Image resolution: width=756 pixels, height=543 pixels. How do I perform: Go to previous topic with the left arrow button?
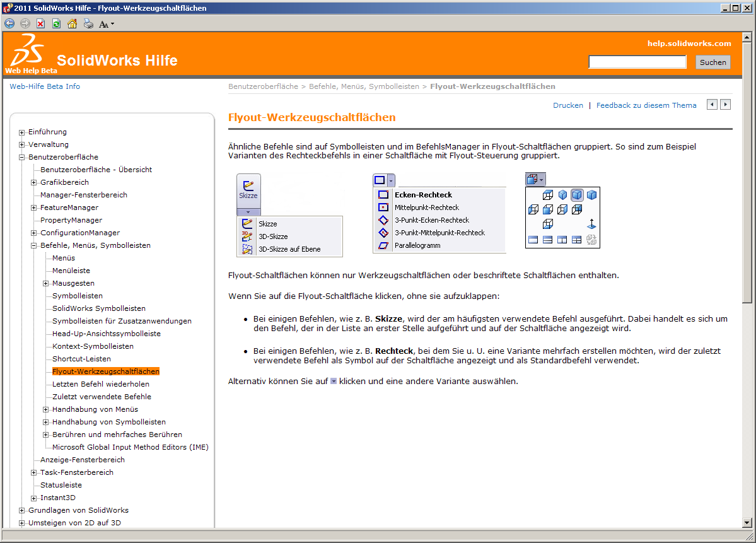pyautogui.click(x=712, y=105)
